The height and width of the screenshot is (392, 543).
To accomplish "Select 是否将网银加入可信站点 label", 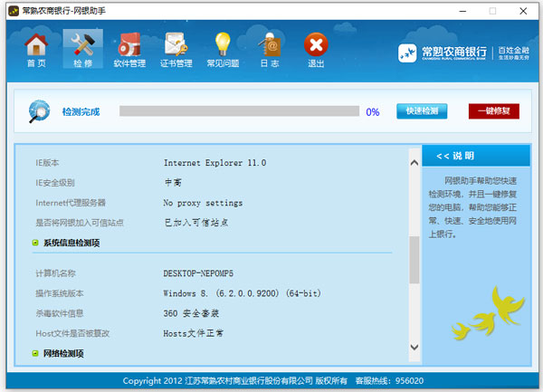I will (80, 223).
